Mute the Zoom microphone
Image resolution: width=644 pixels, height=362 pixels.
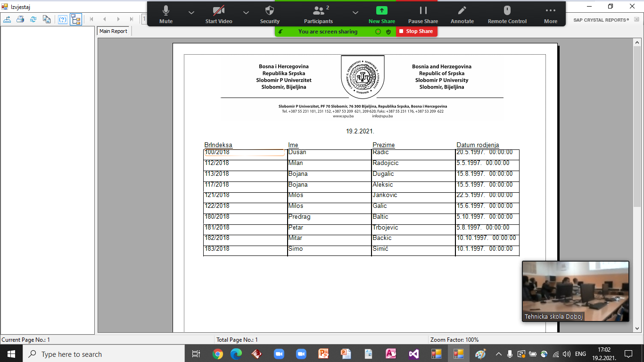166,15
